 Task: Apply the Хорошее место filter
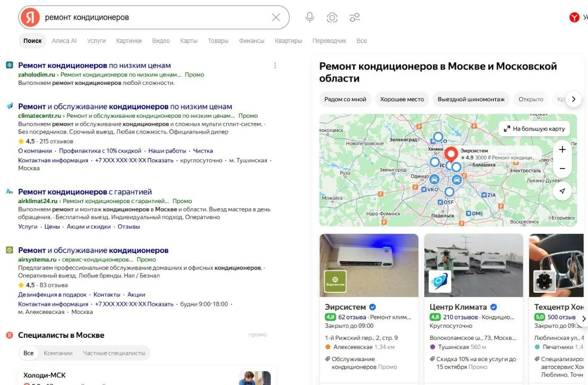click(402, 99)
